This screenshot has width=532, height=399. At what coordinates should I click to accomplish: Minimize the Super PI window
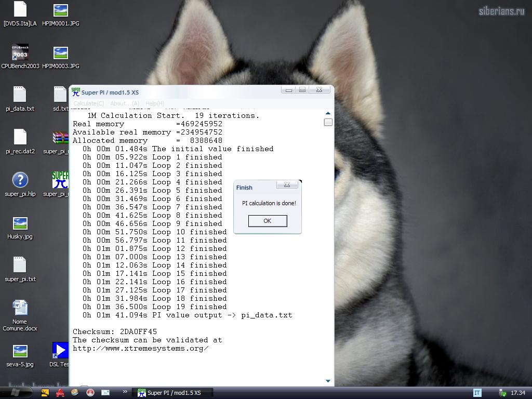(x=289, y=90)
